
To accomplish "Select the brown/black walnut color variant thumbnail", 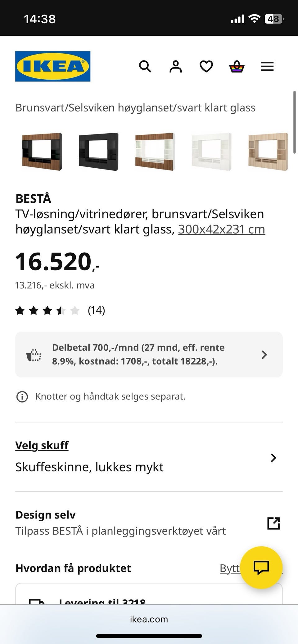I will point(42,152).
